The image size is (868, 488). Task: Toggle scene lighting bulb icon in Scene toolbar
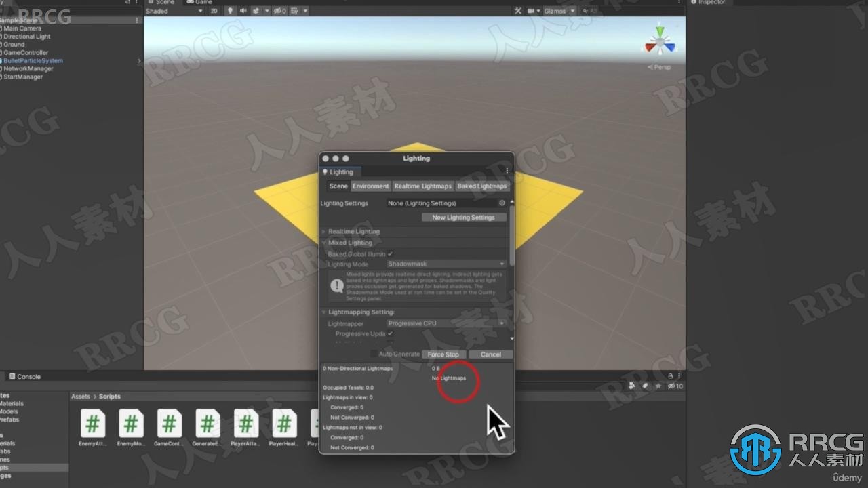pyautogui.click(x=230, y=11)
